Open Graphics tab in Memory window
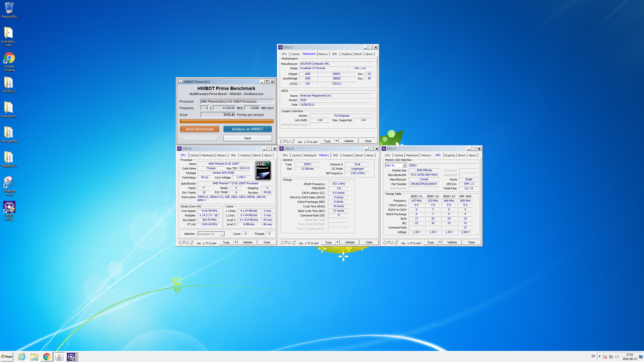Viewport: 644px width, 362px height. pyautogui.click(x=347, y=155)
